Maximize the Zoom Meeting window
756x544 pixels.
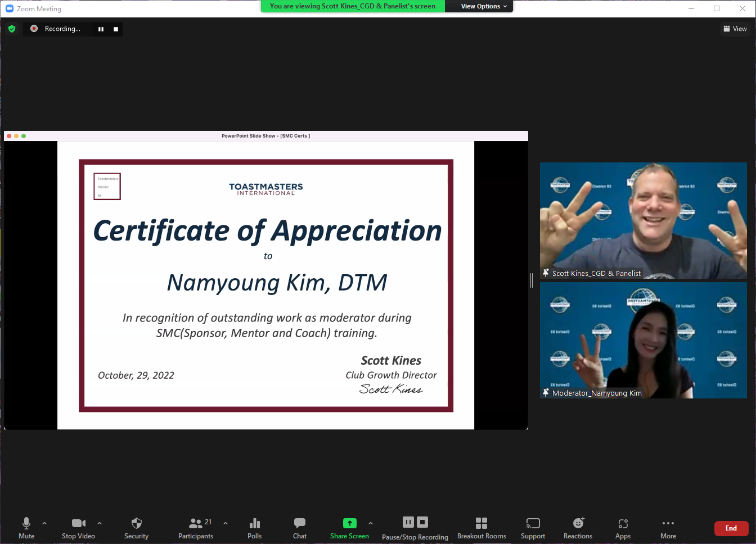[717, 8]
